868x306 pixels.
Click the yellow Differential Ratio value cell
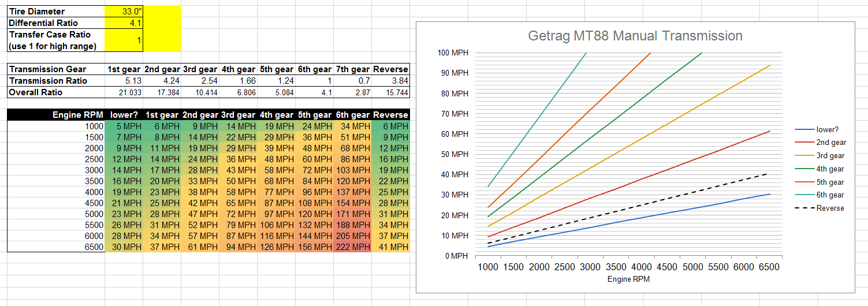pos(124,23)
